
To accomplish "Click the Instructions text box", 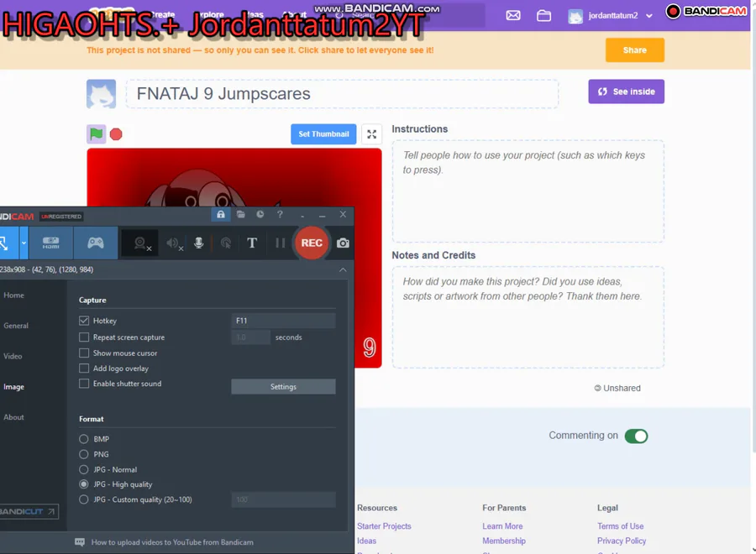I will [528, 191].
